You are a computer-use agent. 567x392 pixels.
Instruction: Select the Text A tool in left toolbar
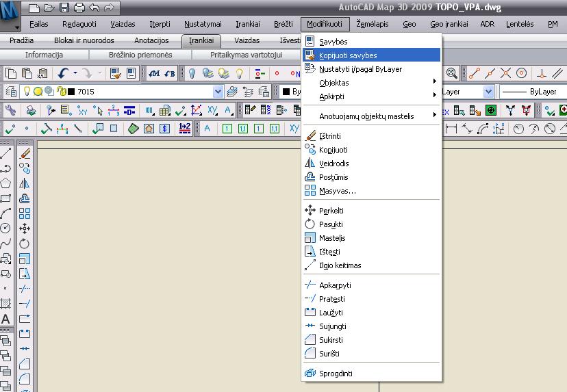click(x=5, y=319)
